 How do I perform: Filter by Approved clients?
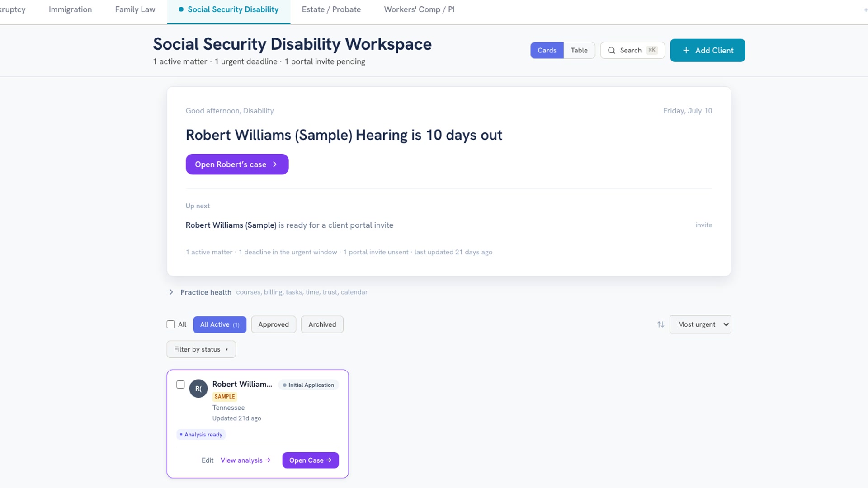click(x=273, y=324)
